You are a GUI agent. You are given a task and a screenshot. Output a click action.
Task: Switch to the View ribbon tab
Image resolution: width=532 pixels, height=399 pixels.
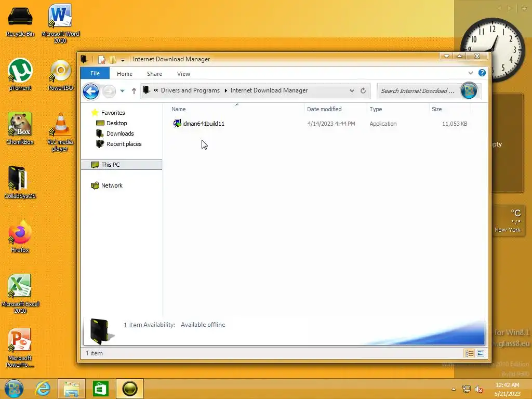(183, 74)
